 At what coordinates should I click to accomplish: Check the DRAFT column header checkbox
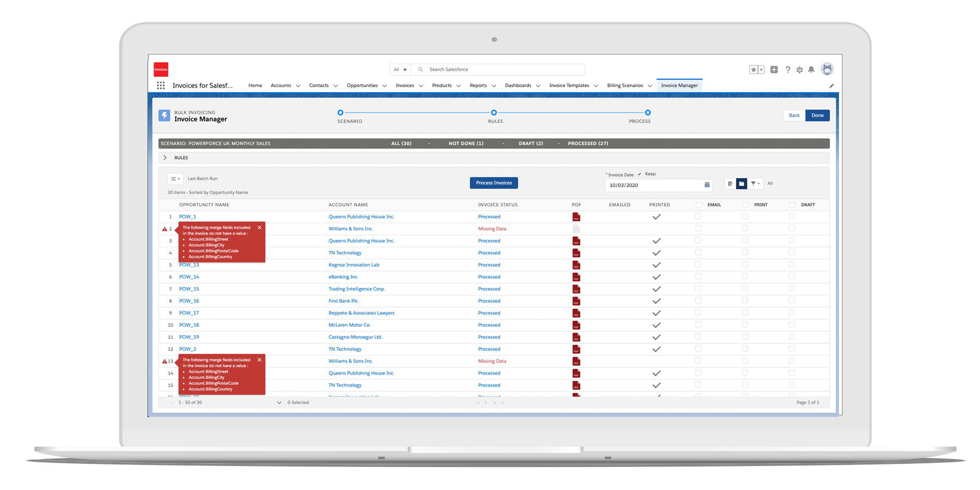(x=792, y=205)
